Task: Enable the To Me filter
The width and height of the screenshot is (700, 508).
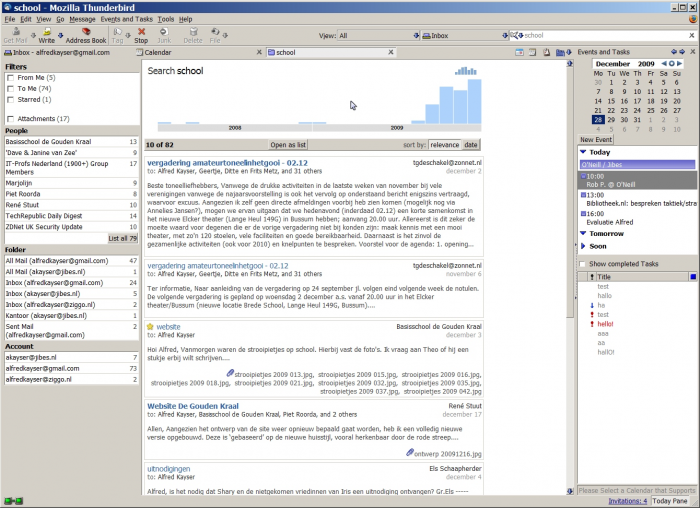Action: [x=10, y=89]
